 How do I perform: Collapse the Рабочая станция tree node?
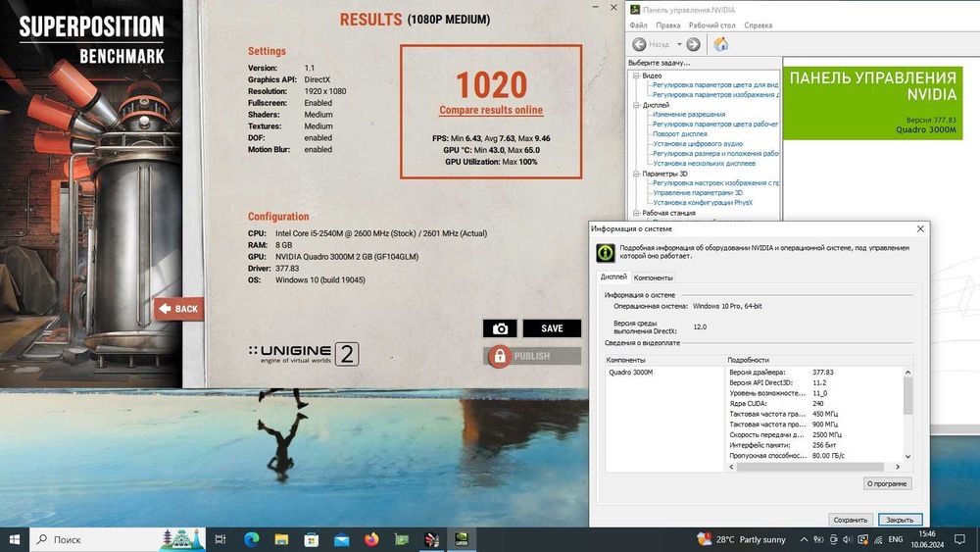tap(636, 213)
